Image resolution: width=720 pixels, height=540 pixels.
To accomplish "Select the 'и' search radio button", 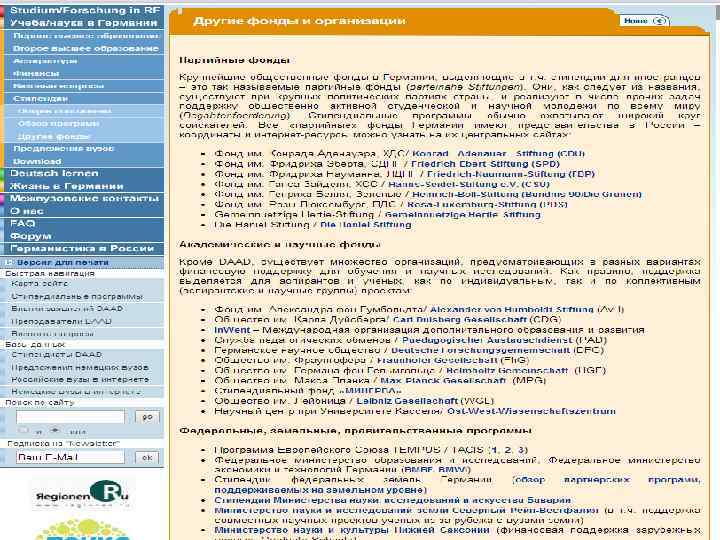I will [x=23, y=430].
